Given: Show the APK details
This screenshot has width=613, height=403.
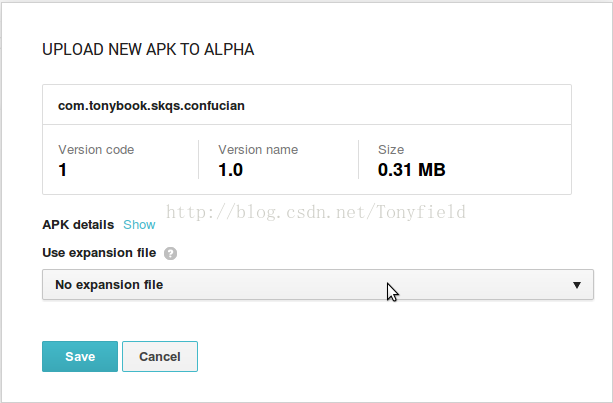Looking at the screenshot, I should (139, 225).
